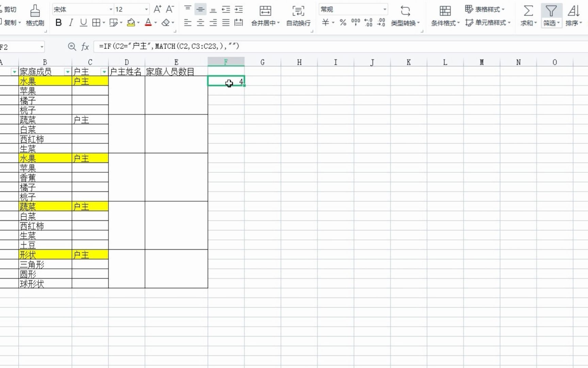
Task: Apply justify alignment
Action: point(226,23)
